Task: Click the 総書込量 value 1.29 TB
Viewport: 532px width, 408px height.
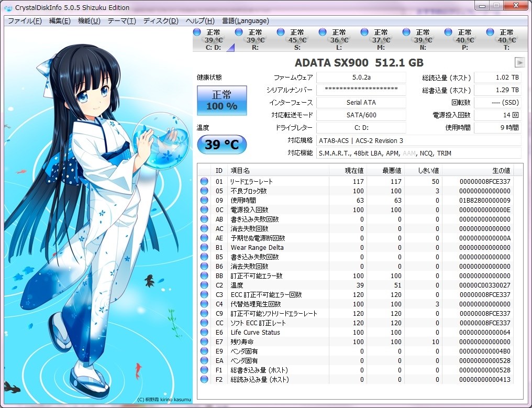Action: (x=497, y=90)
